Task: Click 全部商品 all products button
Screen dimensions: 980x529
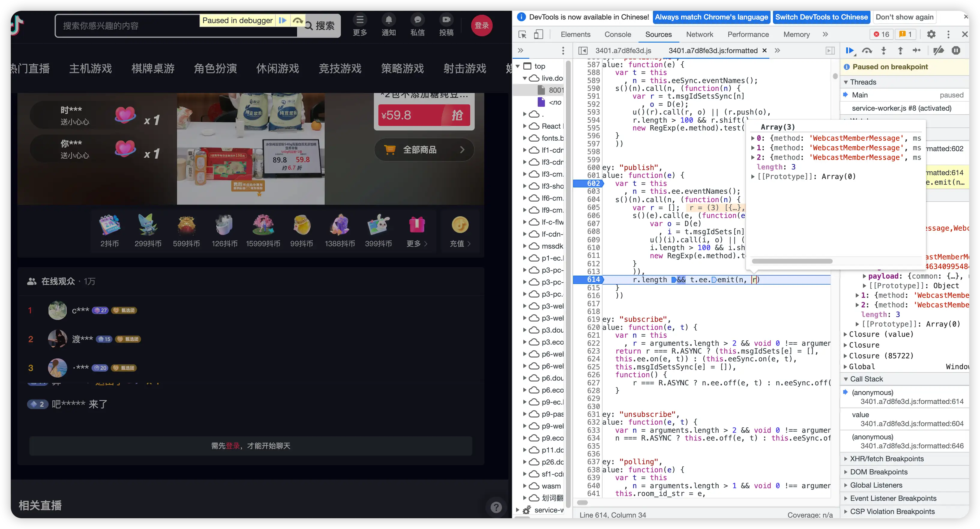Action: 424,150
